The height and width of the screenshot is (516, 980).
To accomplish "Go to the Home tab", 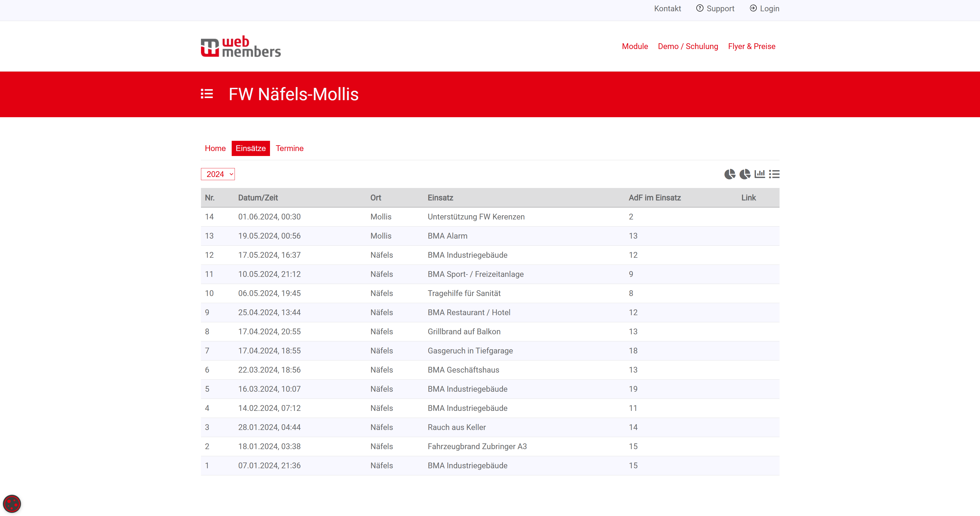I will [215, 148].
